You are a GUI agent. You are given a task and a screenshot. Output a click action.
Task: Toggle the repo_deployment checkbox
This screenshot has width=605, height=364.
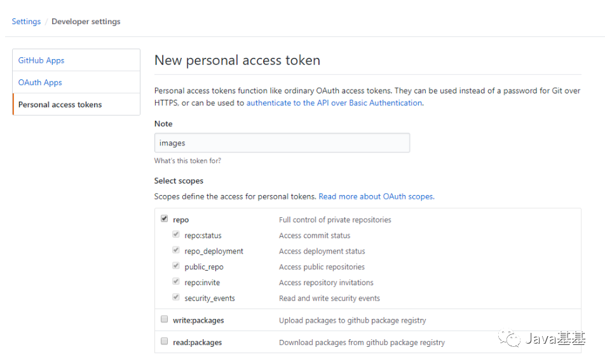176,250
